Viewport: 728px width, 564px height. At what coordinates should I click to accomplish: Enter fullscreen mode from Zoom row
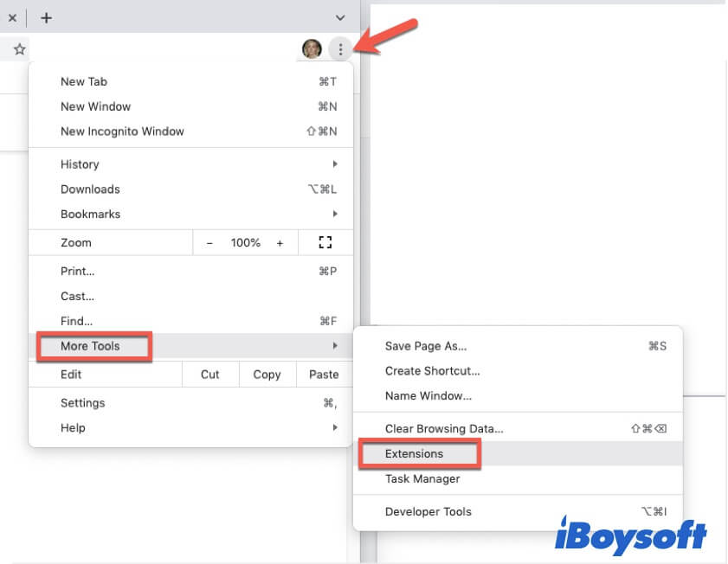tap(325, 243)
